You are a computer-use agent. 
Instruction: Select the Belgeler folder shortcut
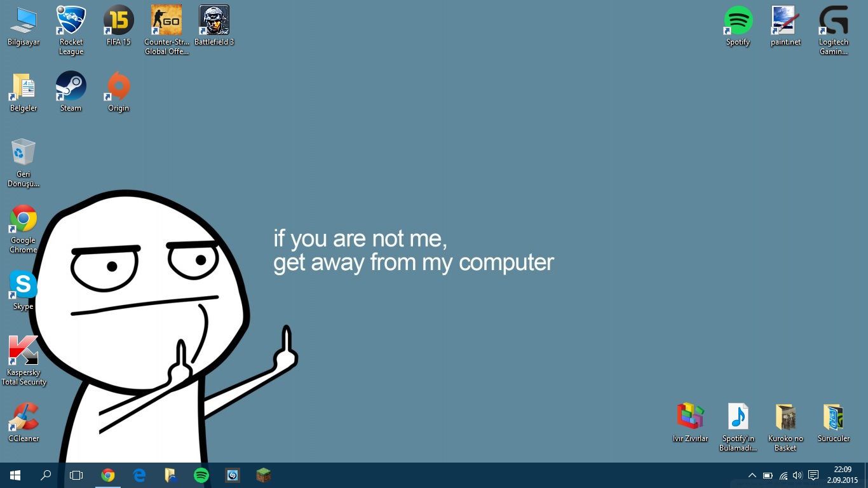pyautogui.click(x=24, y=92)
